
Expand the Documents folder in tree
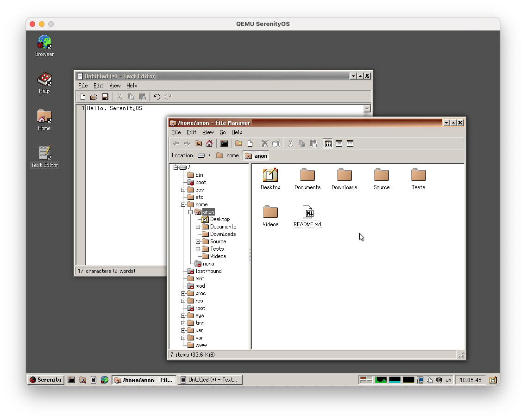pos(198,227)
